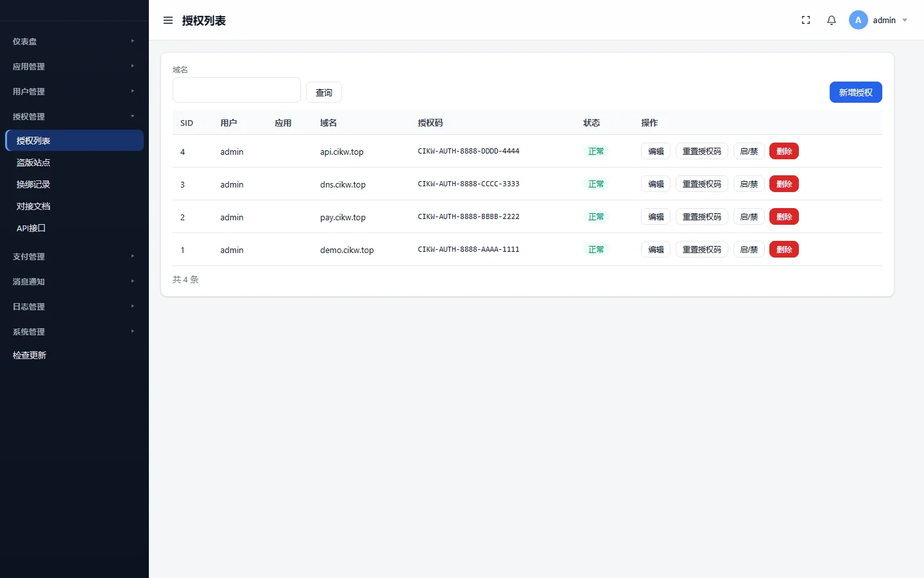Reset auth code for dns.cikw.top
The width and height of the screenshot is (924, 578).
pos(702,184)
